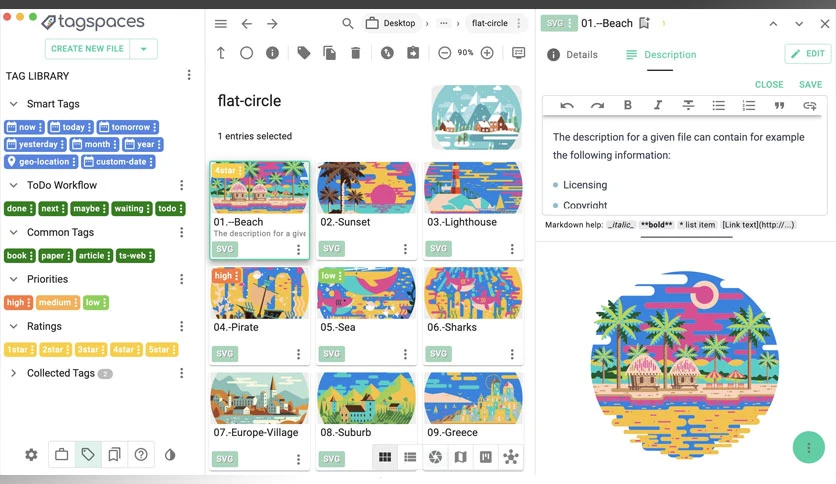Go forward with the right arrow
The width and height of the screenshot is (836, 484).
pos(272,23)
